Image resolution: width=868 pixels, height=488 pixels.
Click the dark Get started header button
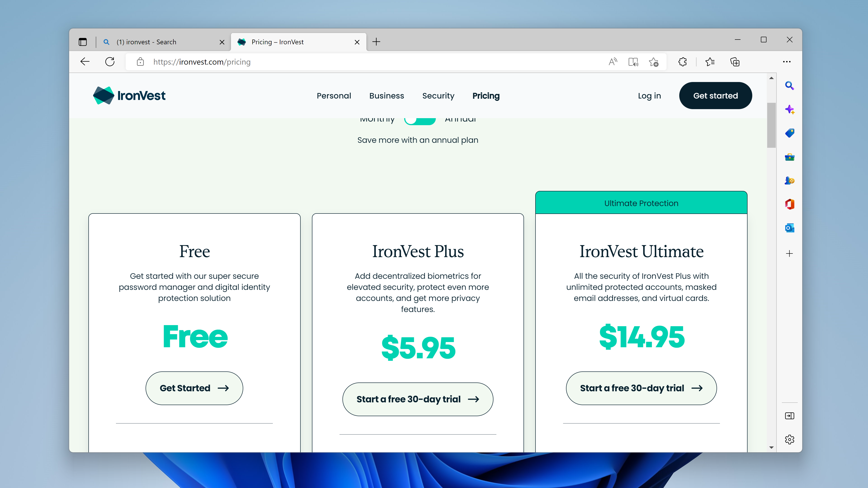[715, 96]
